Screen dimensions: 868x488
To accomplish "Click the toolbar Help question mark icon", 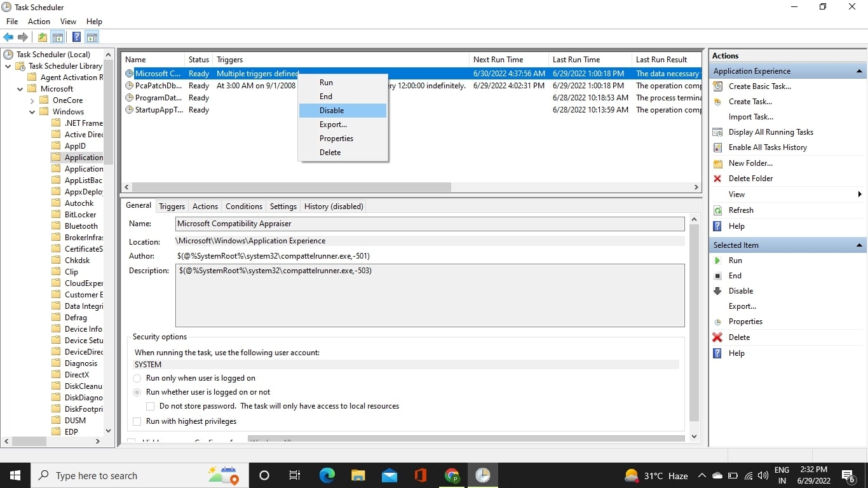I will pos(76,37).
